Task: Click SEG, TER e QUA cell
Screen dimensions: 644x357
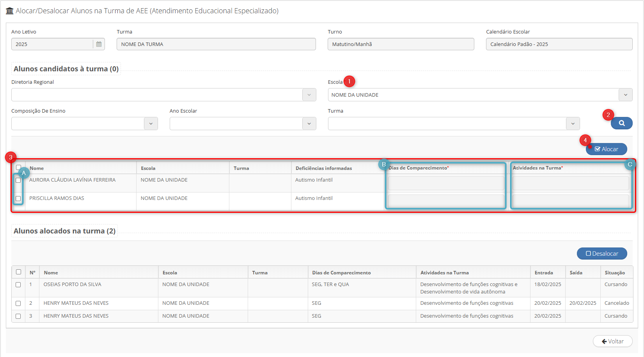Action: point(330,284)
